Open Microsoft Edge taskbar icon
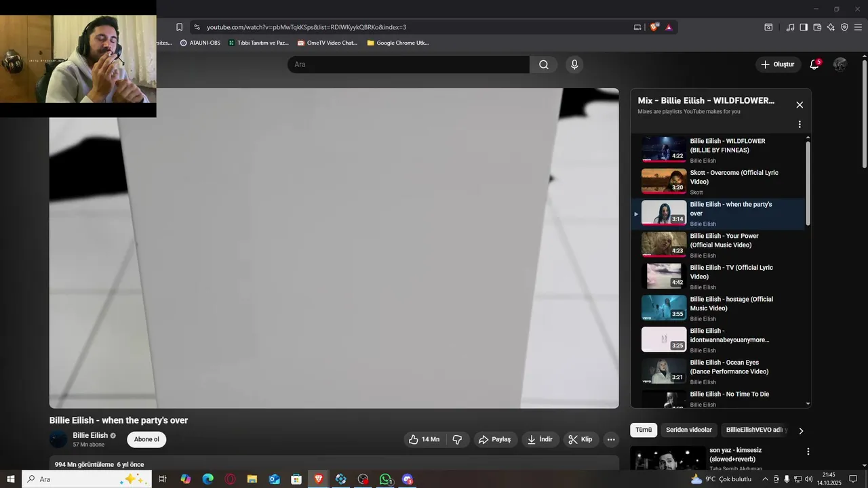The height and width of the screenshot is (488, 868). (x=208, y=479)
